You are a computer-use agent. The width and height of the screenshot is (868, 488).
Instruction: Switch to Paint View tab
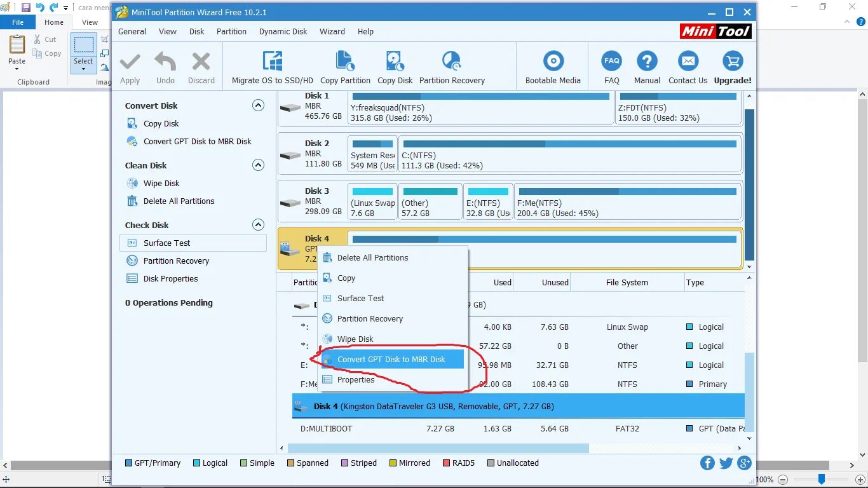click(90, 22)
